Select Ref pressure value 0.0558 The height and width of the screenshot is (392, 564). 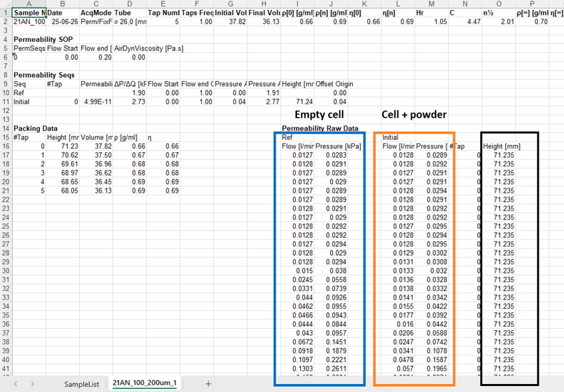point(331,280)
